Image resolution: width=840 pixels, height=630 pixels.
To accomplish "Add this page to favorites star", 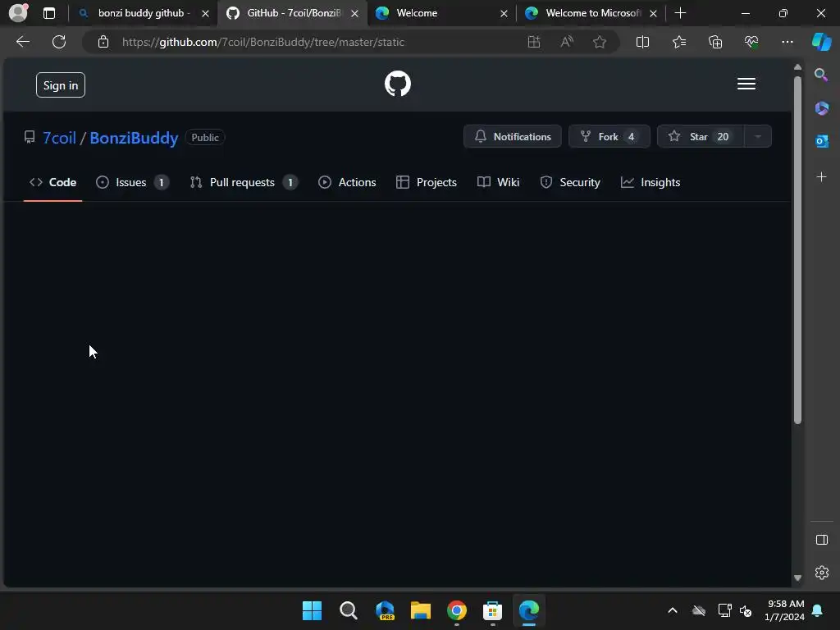I will pos(600,42).
